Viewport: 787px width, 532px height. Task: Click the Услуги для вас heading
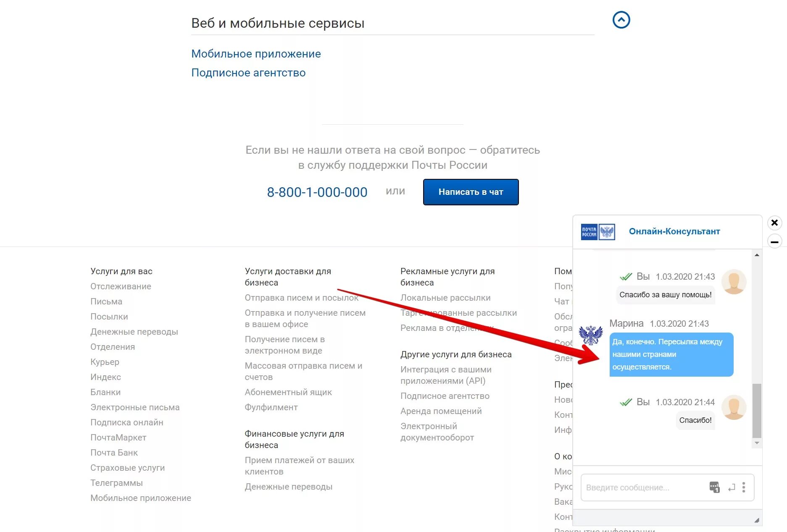point(121,271)
